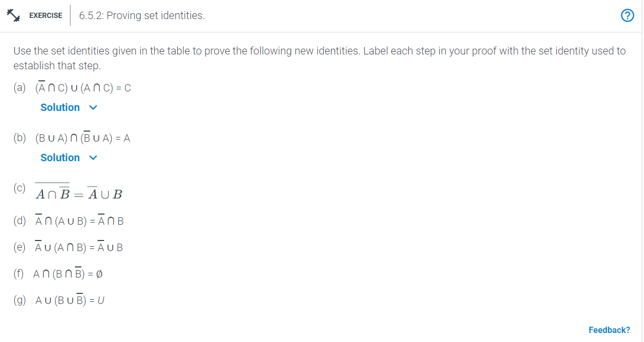Click the part (a) identity ending in '= C'
644x342 pixels.
click(x=83, y=88)
